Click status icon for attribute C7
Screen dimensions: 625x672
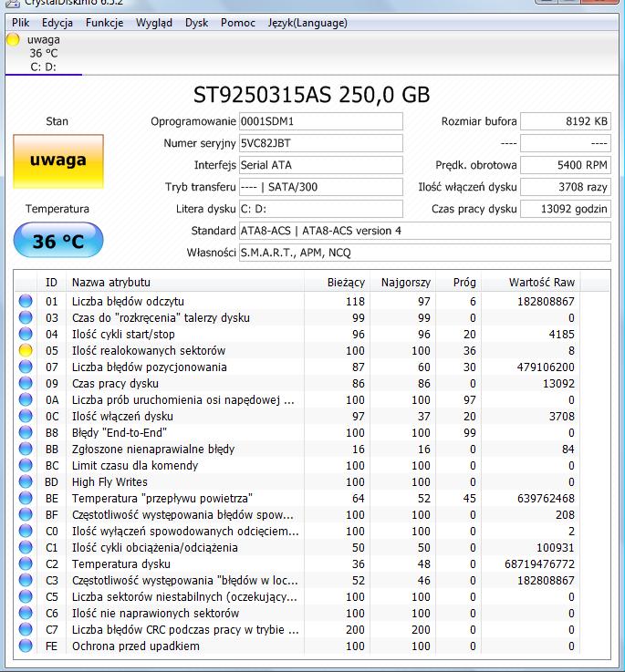26,629
